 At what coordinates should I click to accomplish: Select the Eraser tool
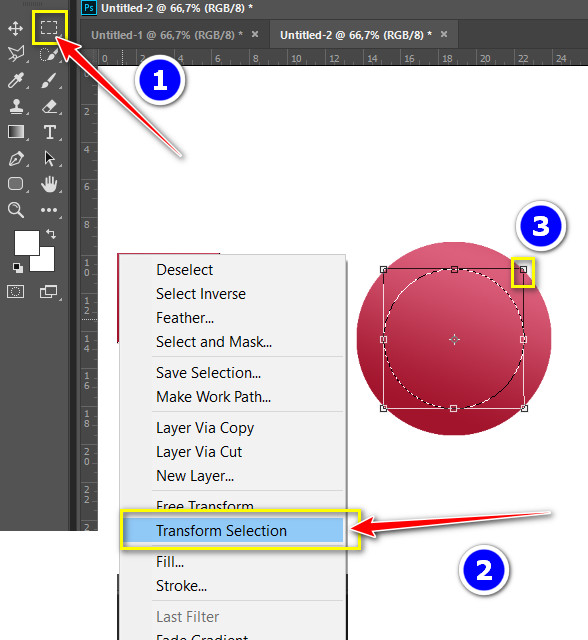[49, 107]
